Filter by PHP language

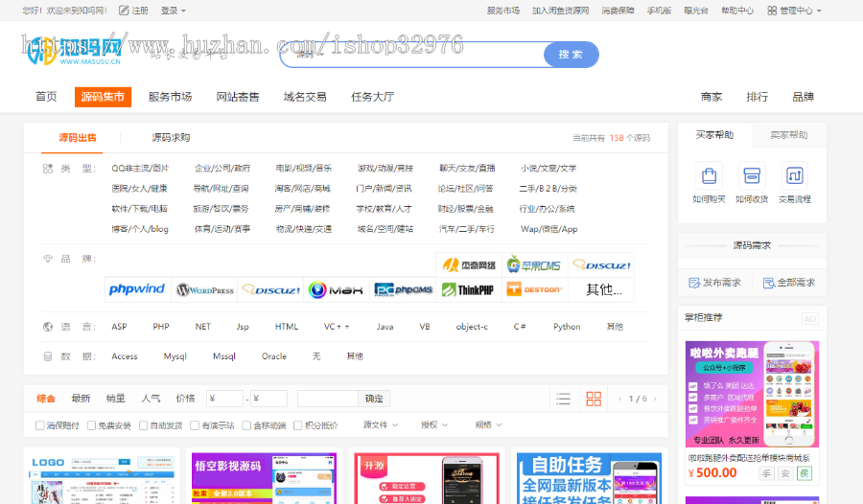coord(161,327)
